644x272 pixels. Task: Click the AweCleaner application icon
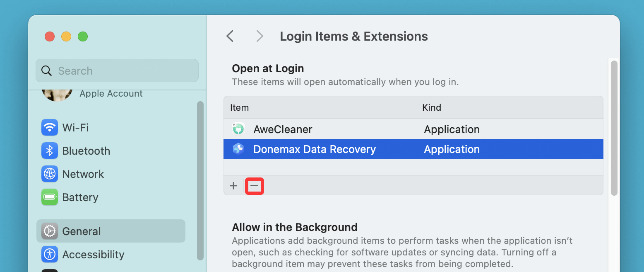pyautogui.click(x=238, y=129)
